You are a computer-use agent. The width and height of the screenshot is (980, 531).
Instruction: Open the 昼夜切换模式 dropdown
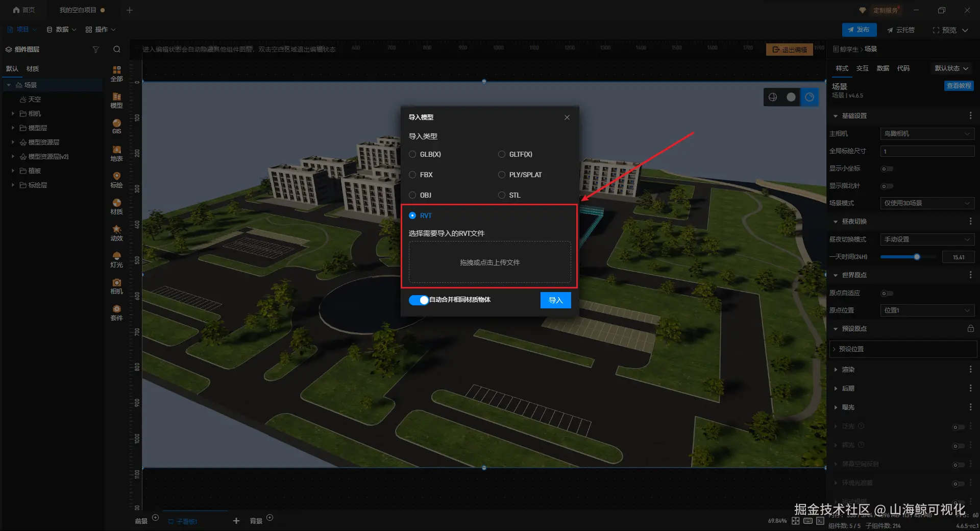click(x=927, y=239)
